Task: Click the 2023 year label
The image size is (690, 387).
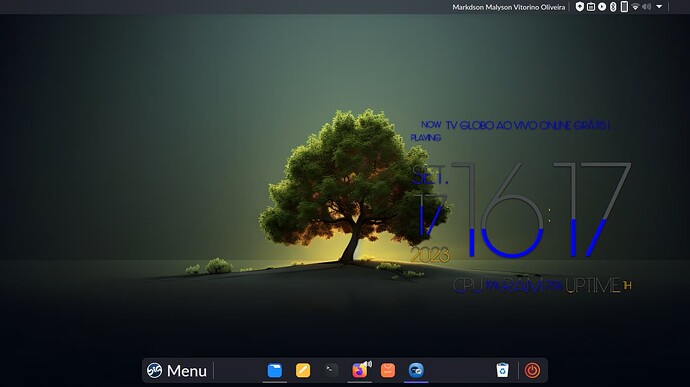Action: coord(430,255)
